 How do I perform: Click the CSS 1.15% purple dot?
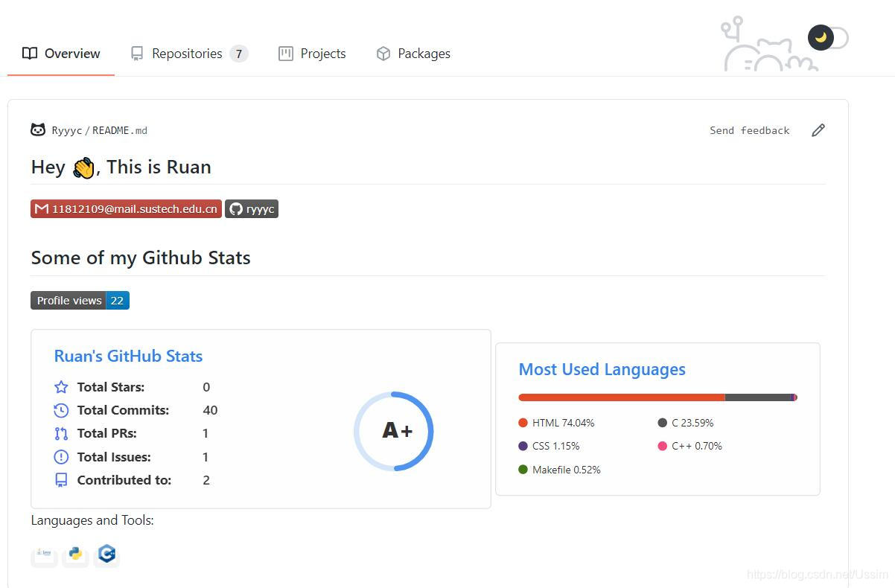(523, 446)
